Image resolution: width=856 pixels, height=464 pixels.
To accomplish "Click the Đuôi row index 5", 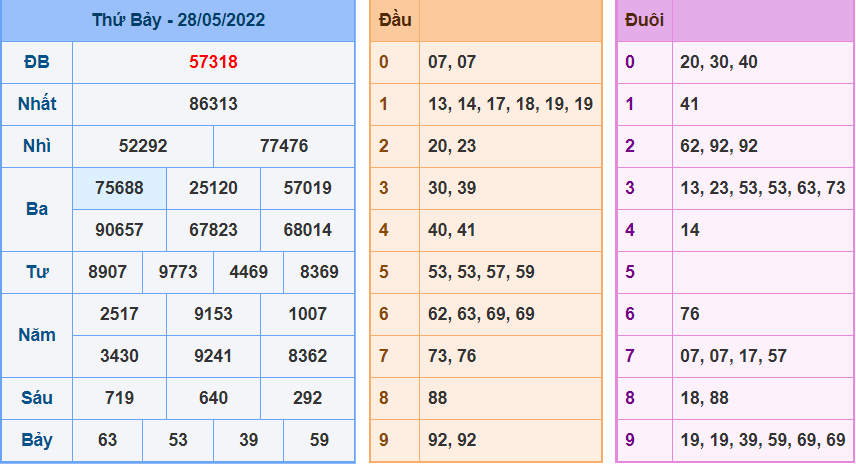I will tap(630, 272).
